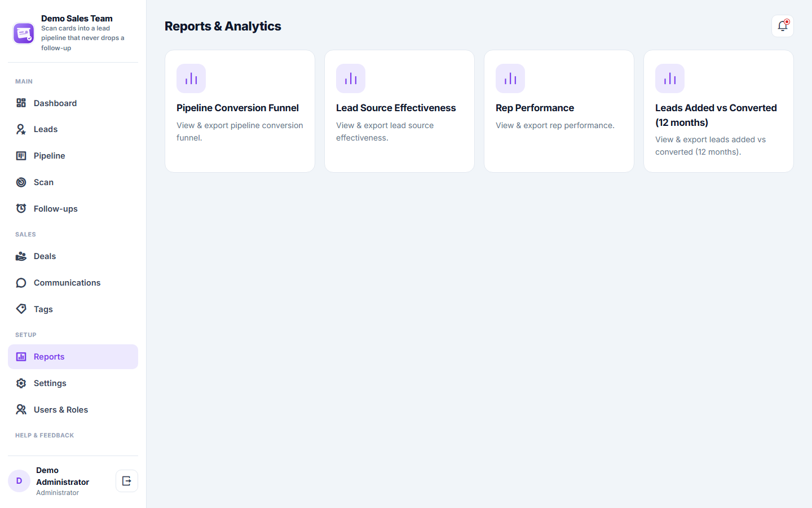
Task: Click the Scan target icon
Action: (21, 182)
